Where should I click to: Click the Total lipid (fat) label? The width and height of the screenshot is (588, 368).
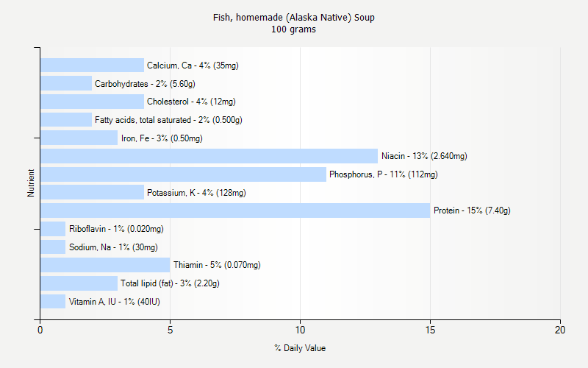(x=170, y=283)
